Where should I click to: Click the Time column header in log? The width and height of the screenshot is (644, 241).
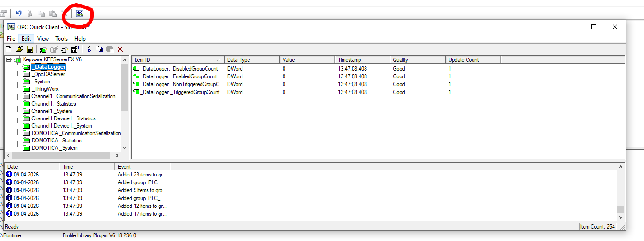pyautogui.click(x=87, y=167)
